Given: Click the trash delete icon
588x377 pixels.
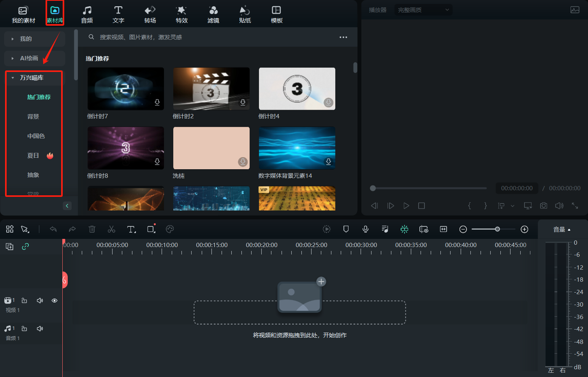Looking at the screenshot, I should [x=92, y=229].
